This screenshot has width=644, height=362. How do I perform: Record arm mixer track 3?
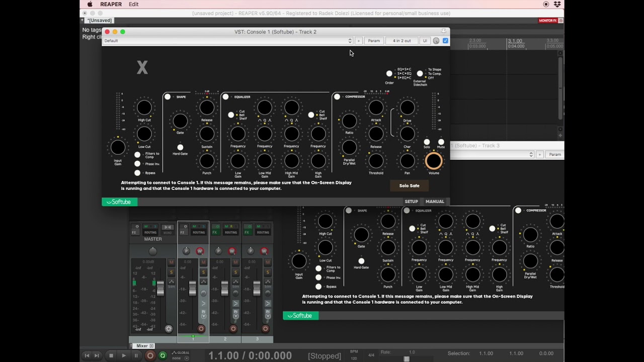click(265, 329)
